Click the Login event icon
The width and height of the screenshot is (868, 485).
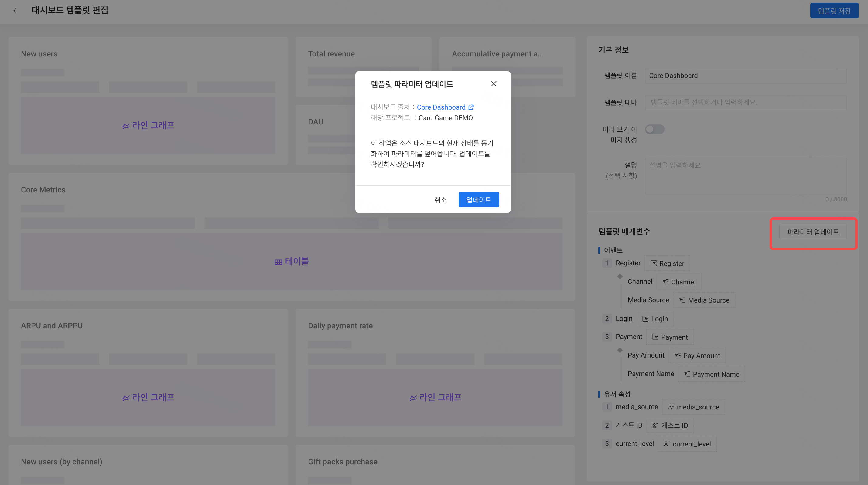tap(645, 319)
